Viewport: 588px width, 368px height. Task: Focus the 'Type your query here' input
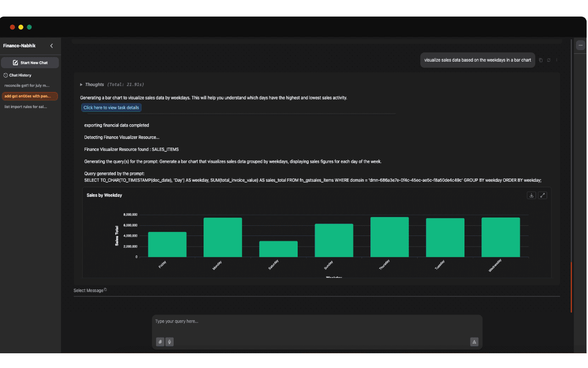317,322
